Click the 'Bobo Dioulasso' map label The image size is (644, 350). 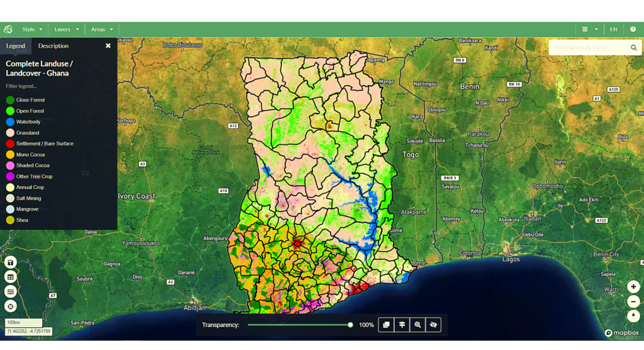pyautogui.click(x=183, y=45)
